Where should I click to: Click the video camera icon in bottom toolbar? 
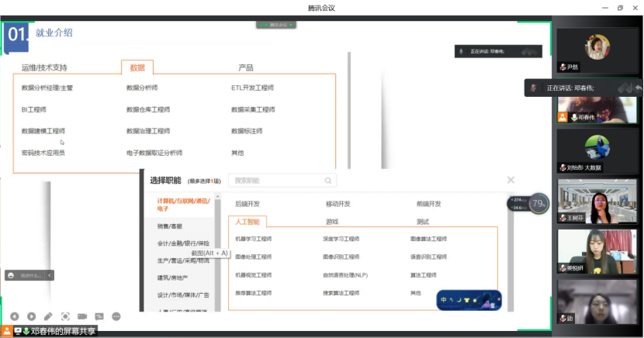[82, 316]
